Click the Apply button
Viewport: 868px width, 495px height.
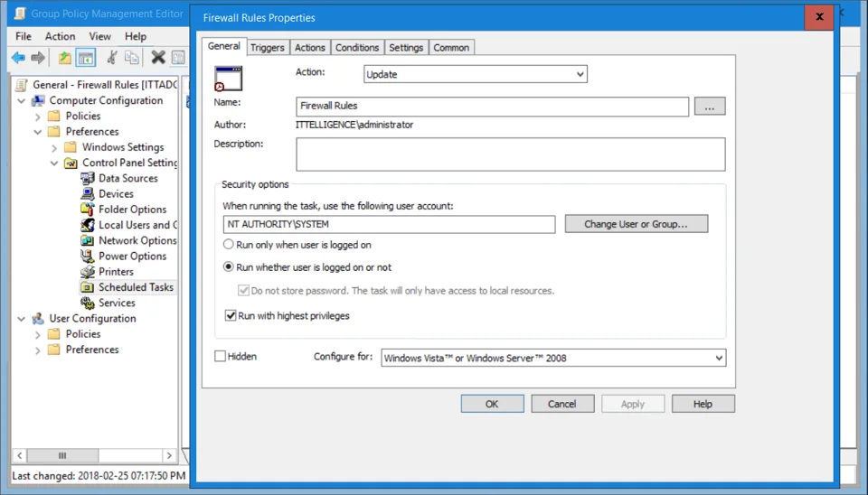click(x=633, y=404)
